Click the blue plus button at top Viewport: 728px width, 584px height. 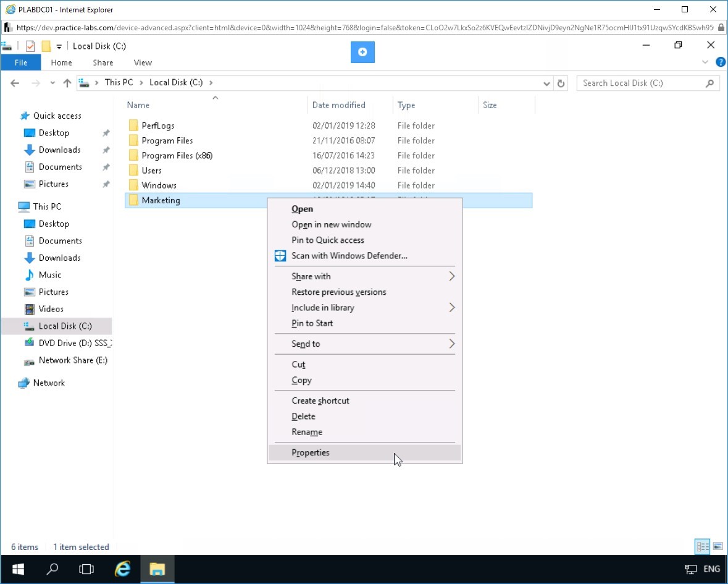[362, 52]
